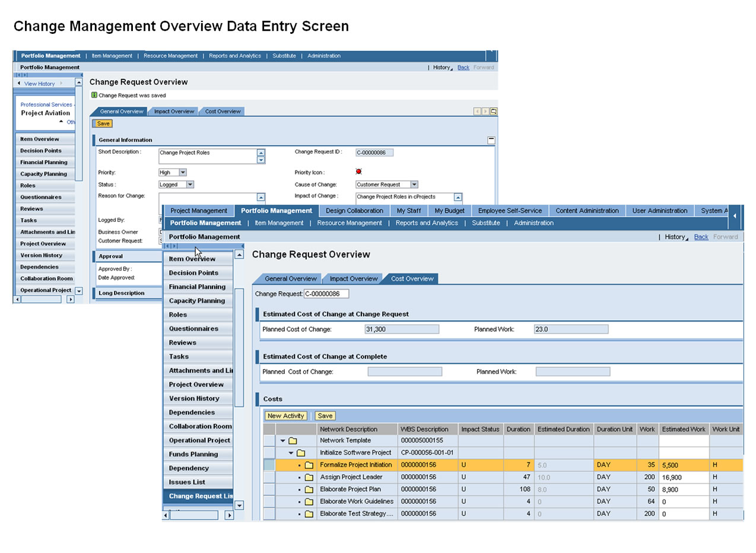This screenshot has height=553, width=756.
Task: Click the New Activity button
Action: [x=286, y=416]
